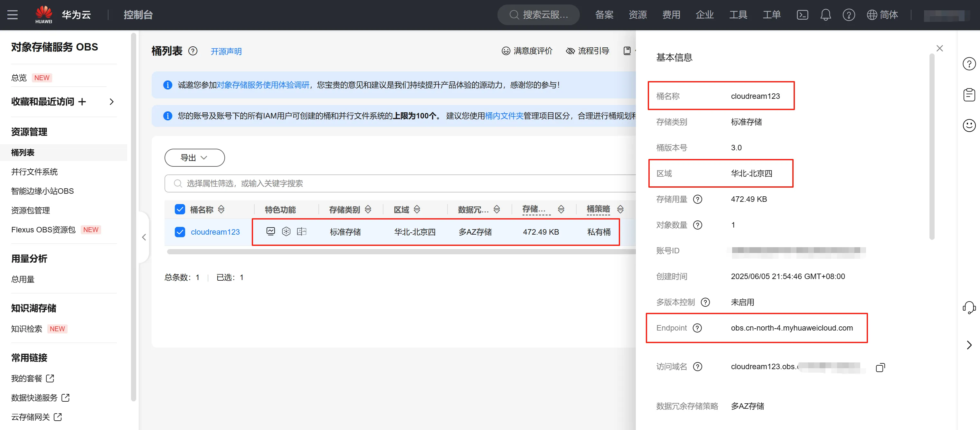Open the 工具 menu

738,15
